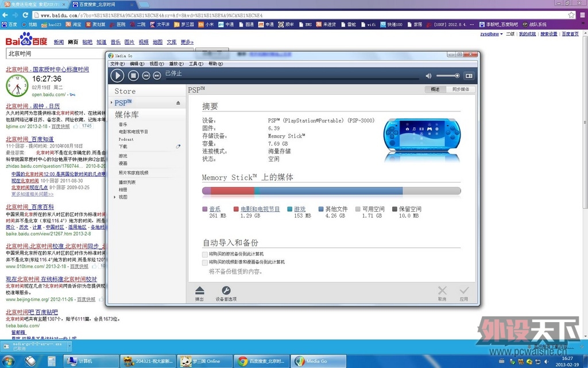Skip to the previous track
The image size is (588, 368).
pos(146,76)
